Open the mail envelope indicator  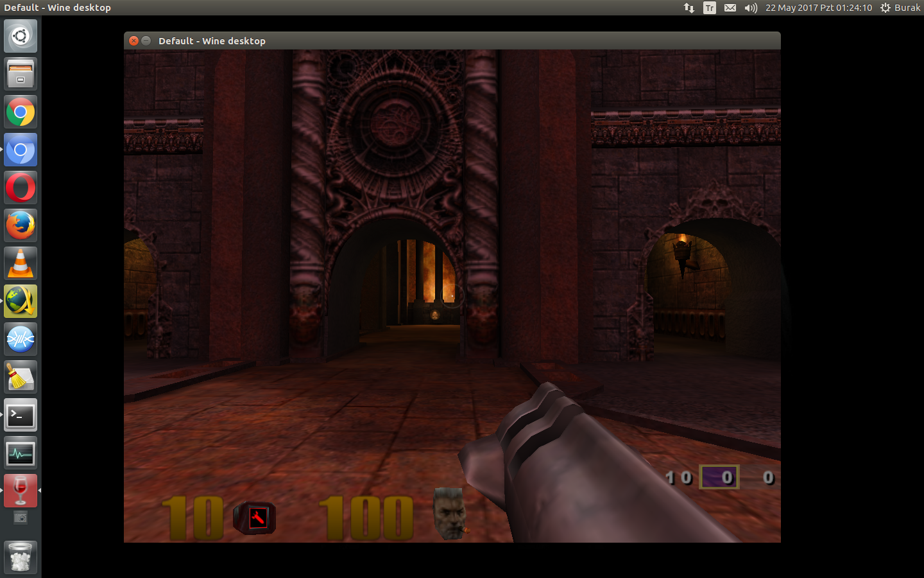(730, 8)
